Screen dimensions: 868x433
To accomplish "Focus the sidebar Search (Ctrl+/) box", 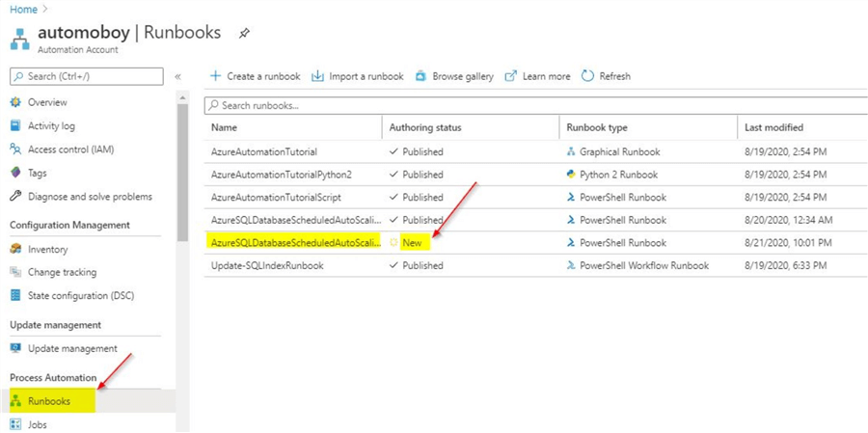I will 87,76.
